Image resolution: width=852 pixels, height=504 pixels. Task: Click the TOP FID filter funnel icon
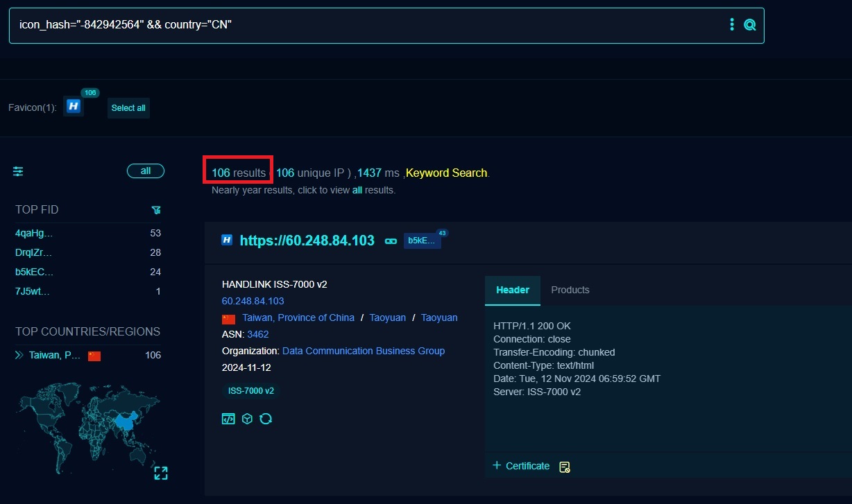click(156, 210)
